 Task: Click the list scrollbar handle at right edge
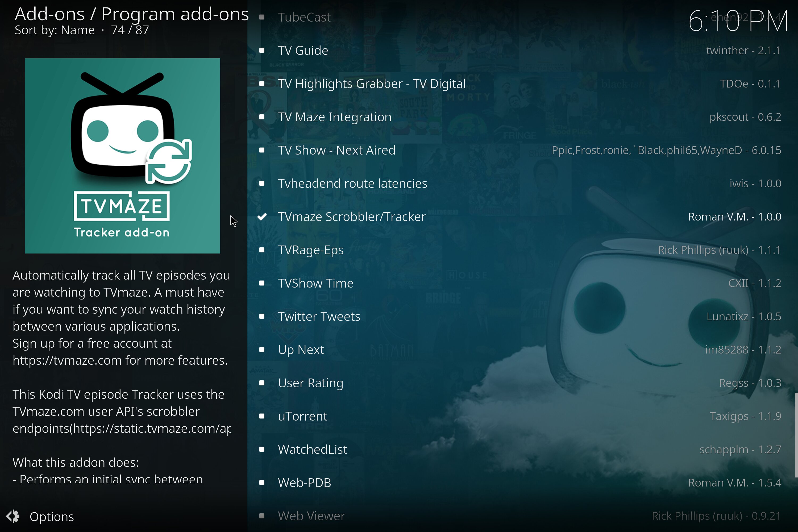click(x=796, y=435)
